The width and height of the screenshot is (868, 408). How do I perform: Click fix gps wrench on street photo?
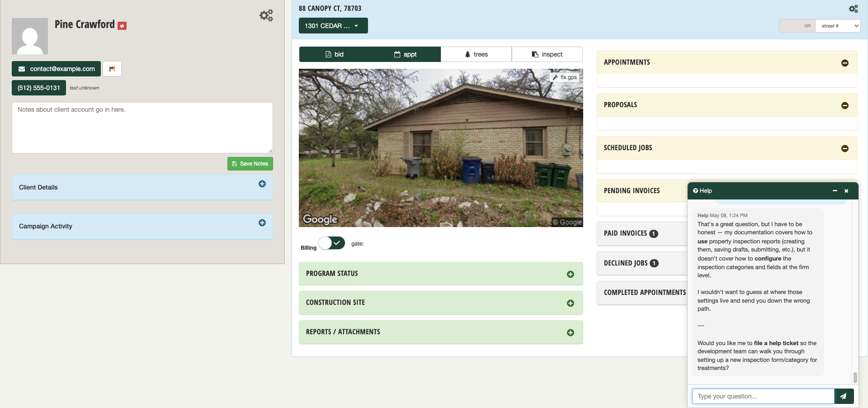pos(565,77)
